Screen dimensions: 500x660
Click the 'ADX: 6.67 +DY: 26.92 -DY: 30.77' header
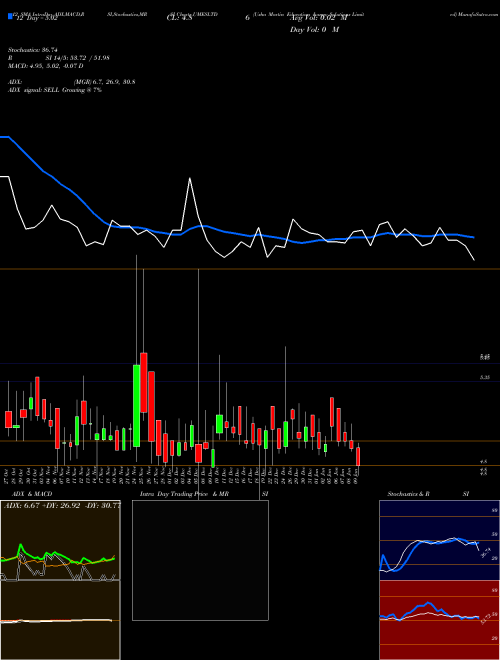(x=62, y=506)
